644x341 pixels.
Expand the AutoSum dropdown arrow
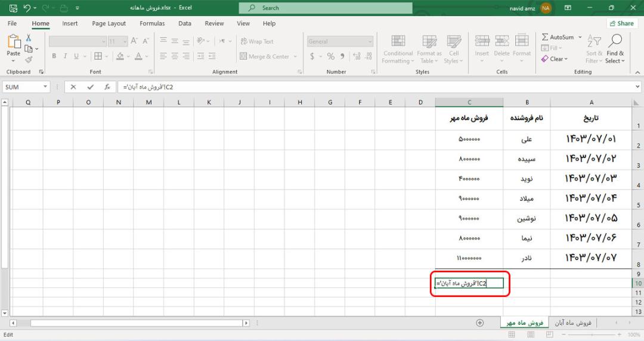pyautogui.click(x=580, y=37)
